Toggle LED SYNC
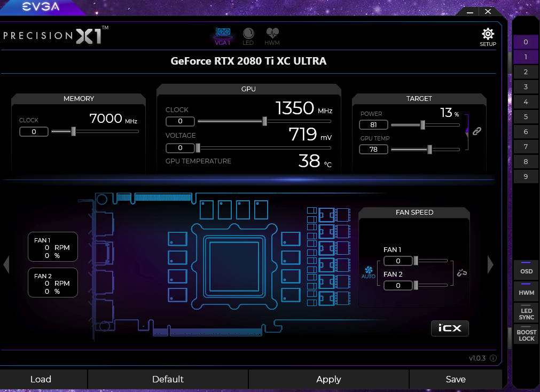The width and height of the screenshot is (540, 392). (526, 312)
